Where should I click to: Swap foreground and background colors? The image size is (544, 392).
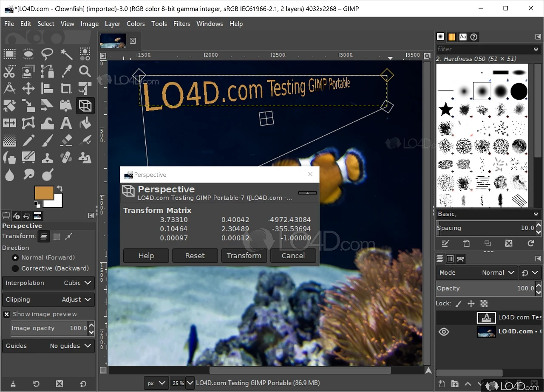[59, 188]
